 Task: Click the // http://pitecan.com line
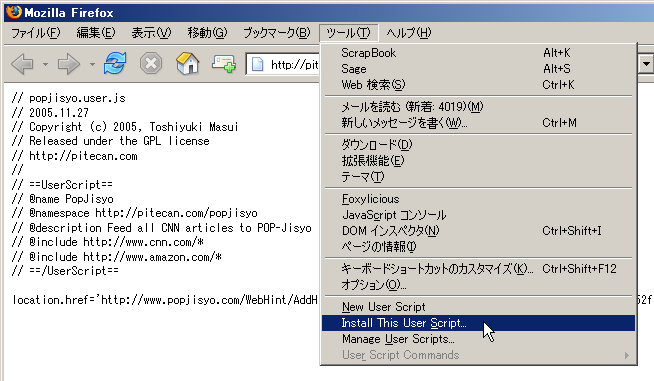[75, 156]
